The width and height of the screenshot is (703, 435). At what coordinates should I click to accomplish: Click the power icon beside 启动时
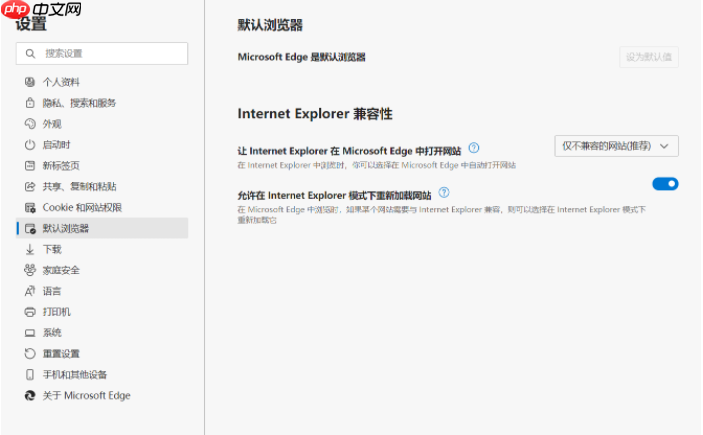[30, 145]
